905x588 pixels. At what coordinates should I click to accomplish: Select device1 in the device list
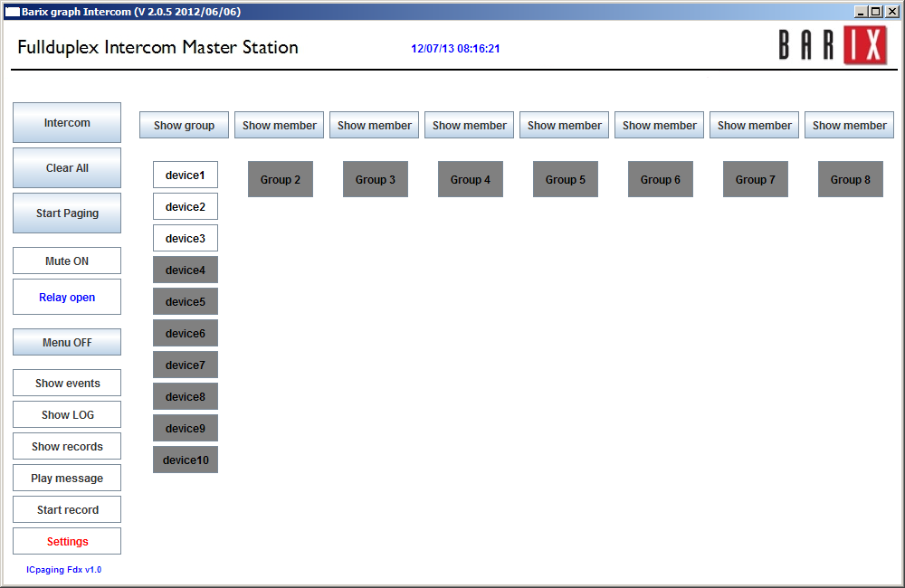pos(186,175)
